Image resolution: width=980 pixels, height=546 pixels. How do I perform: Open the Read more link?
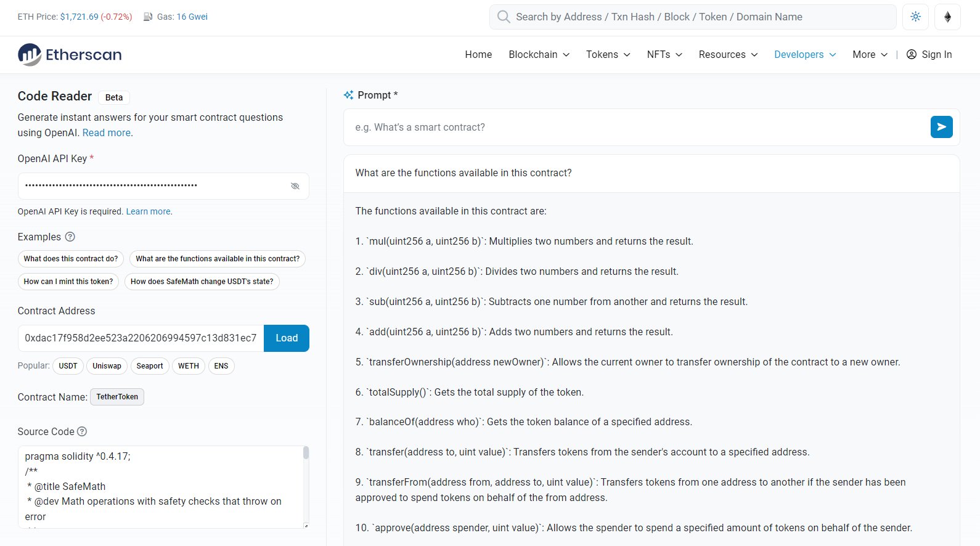point(106,132)
